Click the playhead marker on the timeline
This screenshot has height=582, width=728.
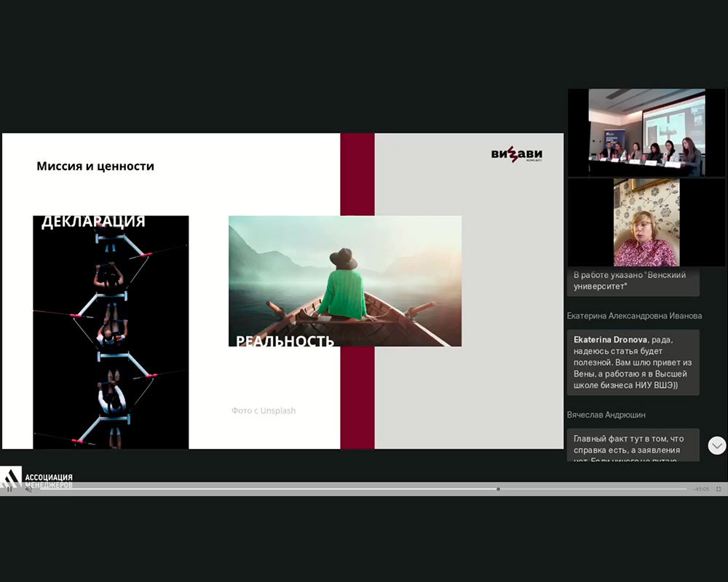(498, 489)
